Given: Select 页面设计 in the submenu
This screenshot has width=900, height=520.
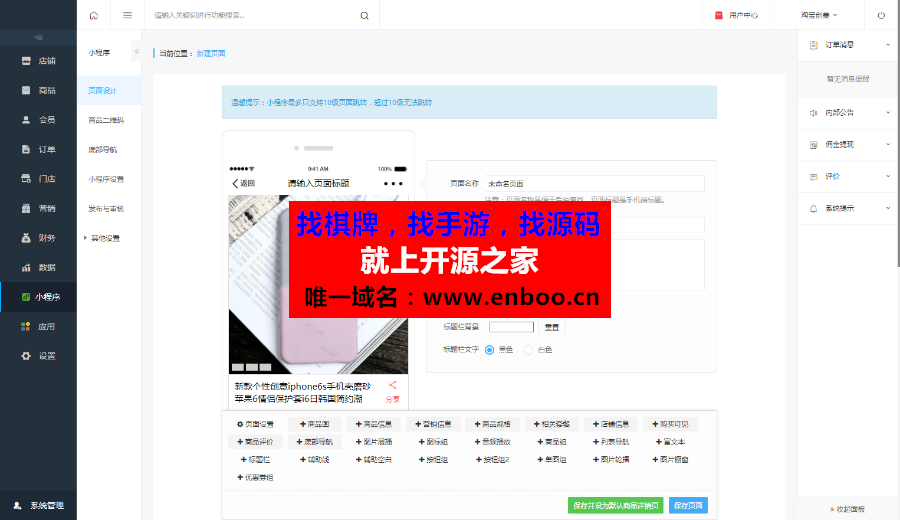Looking at the screenshot, I should pyautogui.click(x=109, y=91).
